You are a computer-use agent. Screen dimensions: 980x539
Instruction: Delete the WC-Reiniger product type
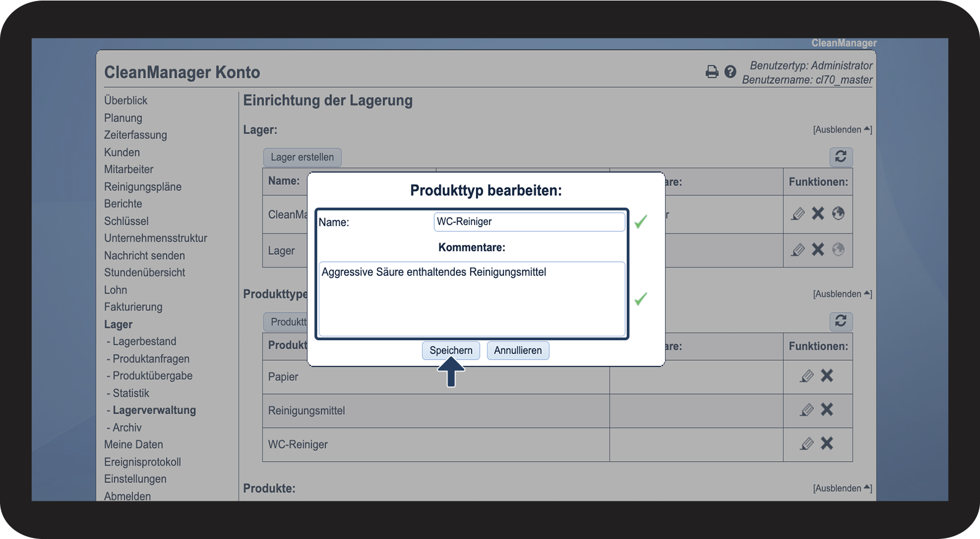pyautogui.click(x=827, y=444)
